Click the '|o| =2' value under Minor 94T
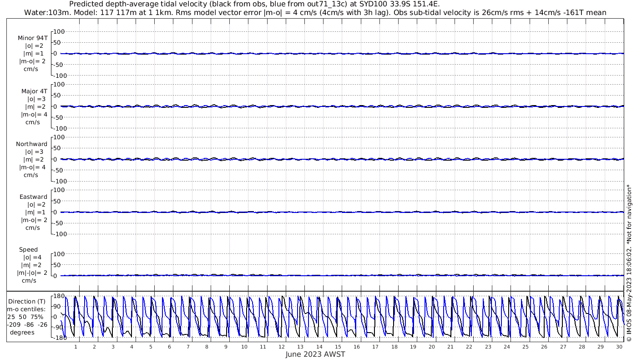637x364 pixels. pyautogui.click(x=35, y=46)
